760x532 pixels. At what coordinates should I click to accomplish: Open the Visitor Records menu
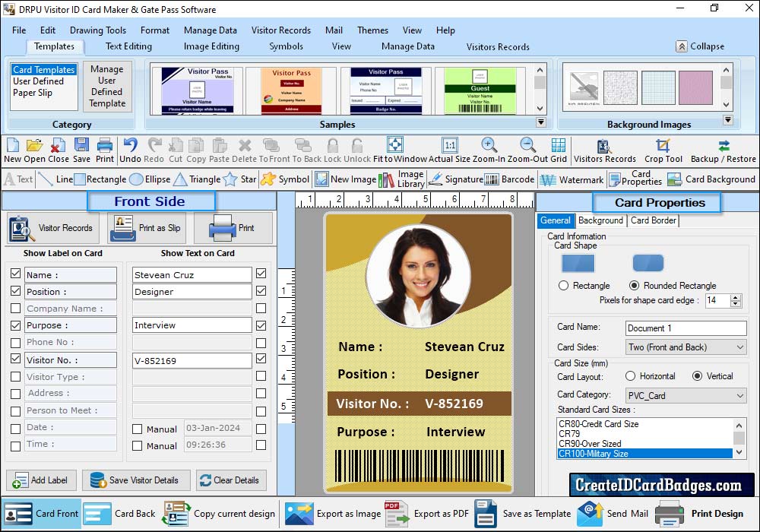click(x=281, y=30)
